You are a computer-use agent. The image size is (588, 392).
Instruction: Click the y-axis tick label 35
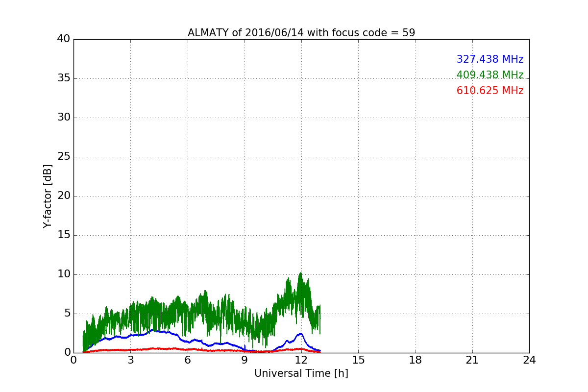click(64, 78)
